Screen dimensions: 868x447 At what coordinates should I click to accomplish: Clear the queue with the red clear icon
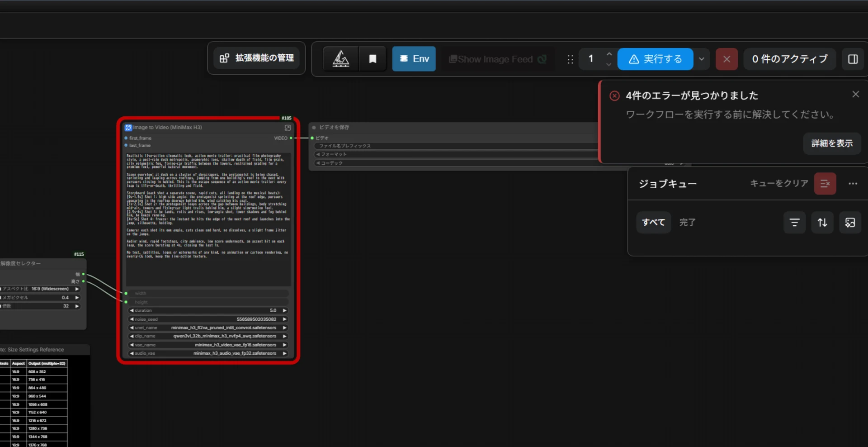[825, 183]
